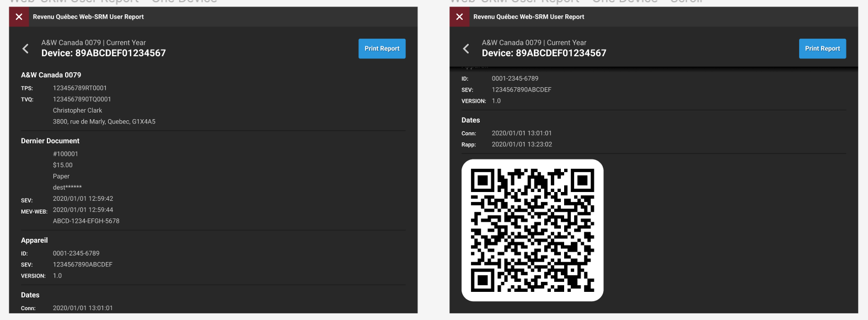Image resolution: width=868 pixels, height=320 pixels.
Task: Select the TVQ number 1234567890TQ0001
Action: click(x=82, y=99)
